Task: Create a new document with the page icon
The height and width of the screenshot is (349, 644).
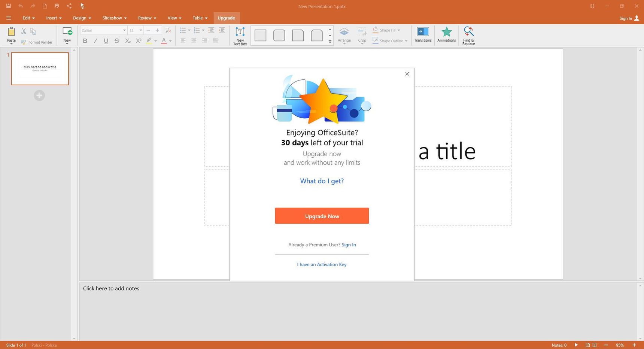Action: tap(45, 6)
